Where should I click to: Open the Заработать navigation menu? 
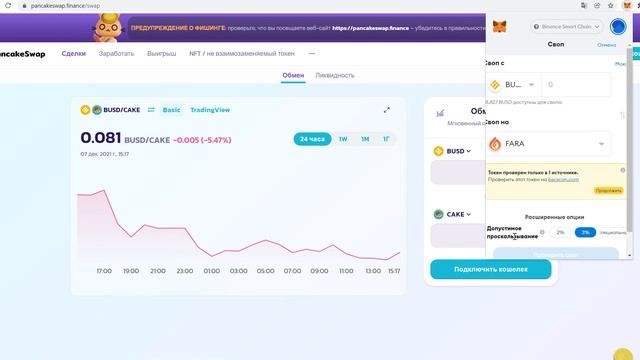(x=116, y=53)
